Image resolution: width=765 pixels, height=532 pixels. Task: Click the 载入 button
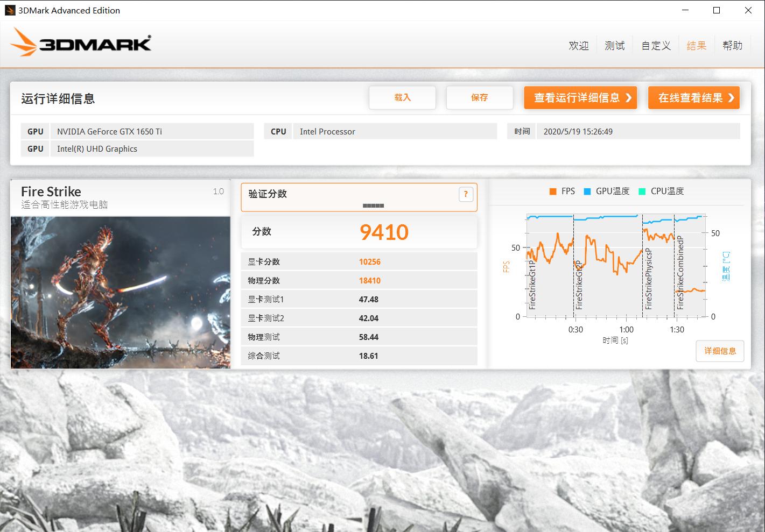click(402, 97)
